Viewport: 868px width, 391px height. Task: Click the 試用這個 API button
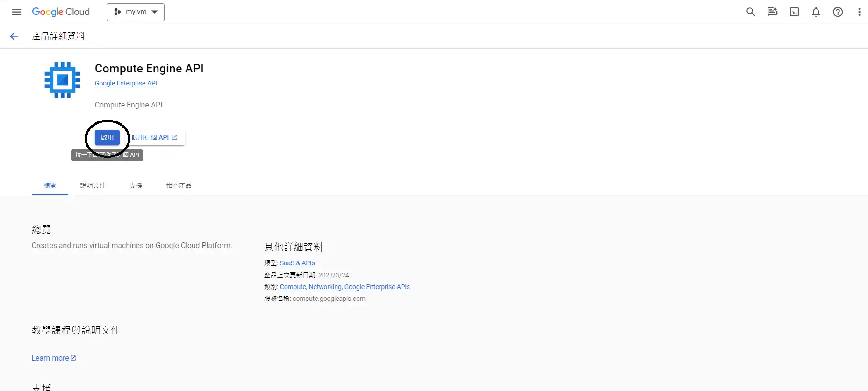point(154,137)
